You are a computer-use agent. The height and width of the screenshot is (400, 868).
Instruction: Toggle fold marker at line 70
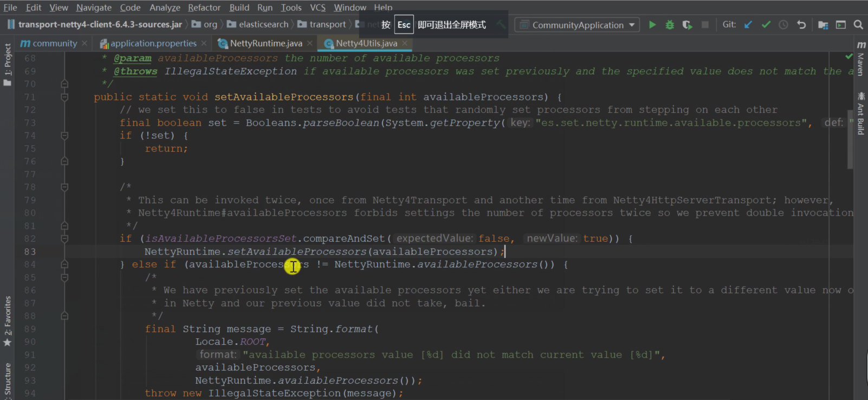64,84
